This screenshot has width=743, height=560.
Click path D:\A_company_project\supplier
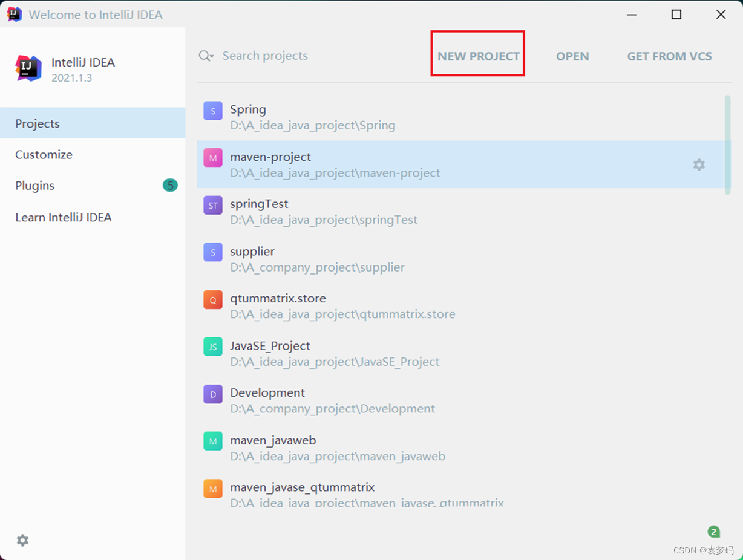click(318, 267)
